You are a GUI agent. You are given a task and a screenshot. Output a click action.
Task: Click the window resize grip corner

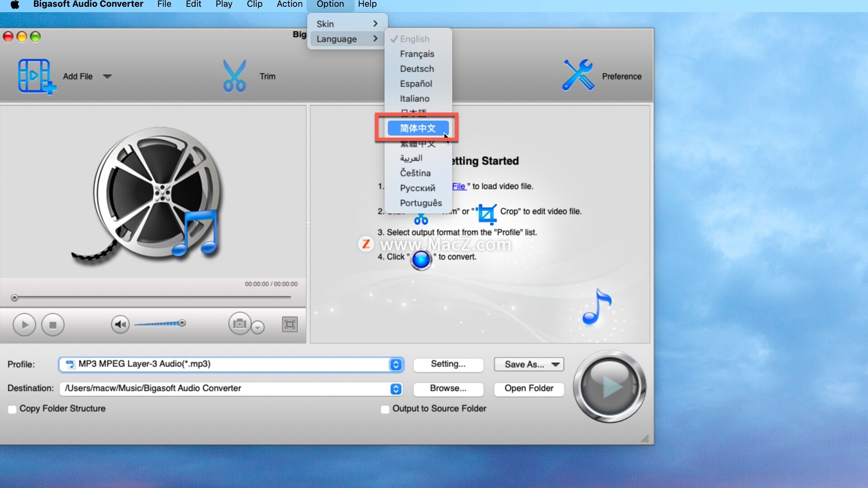tap(645, 438)
